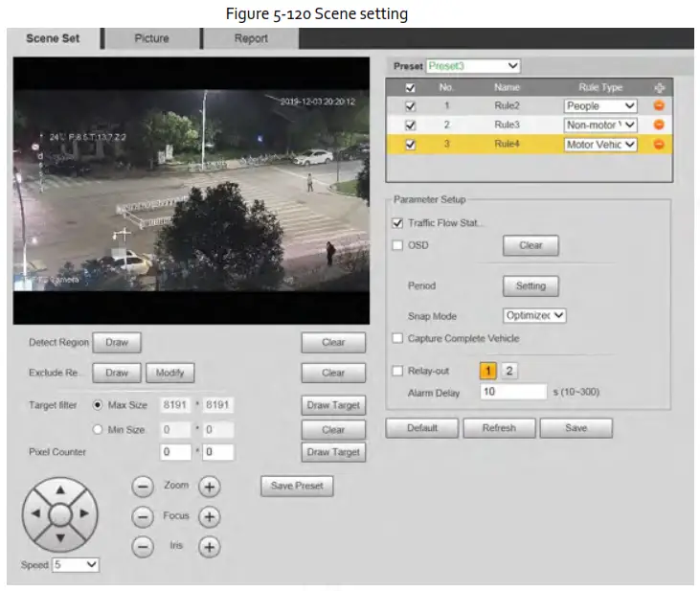Uncheck the Rule4 row checkbox

[410, 145]
